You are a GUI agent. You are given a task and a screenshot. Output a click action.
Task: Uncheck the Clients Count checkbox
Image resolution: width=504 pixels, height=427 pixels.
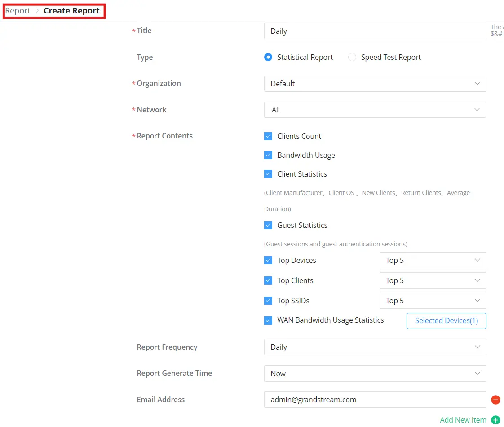point(268,136)
